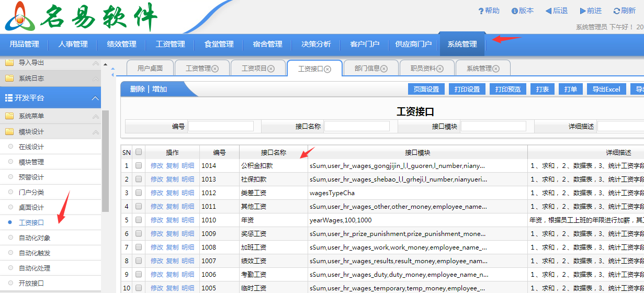
Task: Close the 职员资料 tab with its X
Action: [440, 69]
